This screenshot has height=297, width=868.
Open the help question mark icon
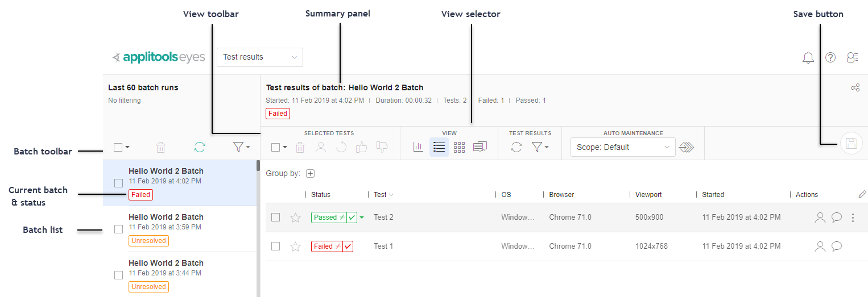tap(830, 57)
